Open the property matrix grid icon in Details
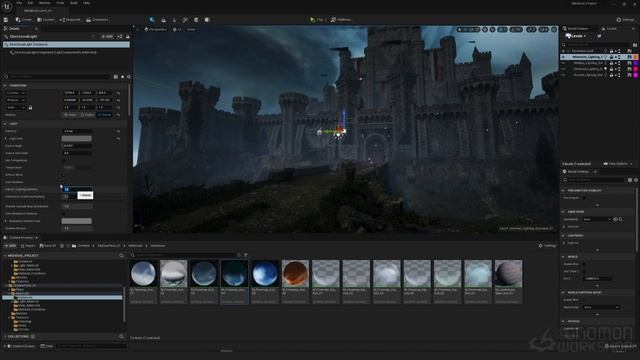 pyautogui.click(x=116, y=77)
